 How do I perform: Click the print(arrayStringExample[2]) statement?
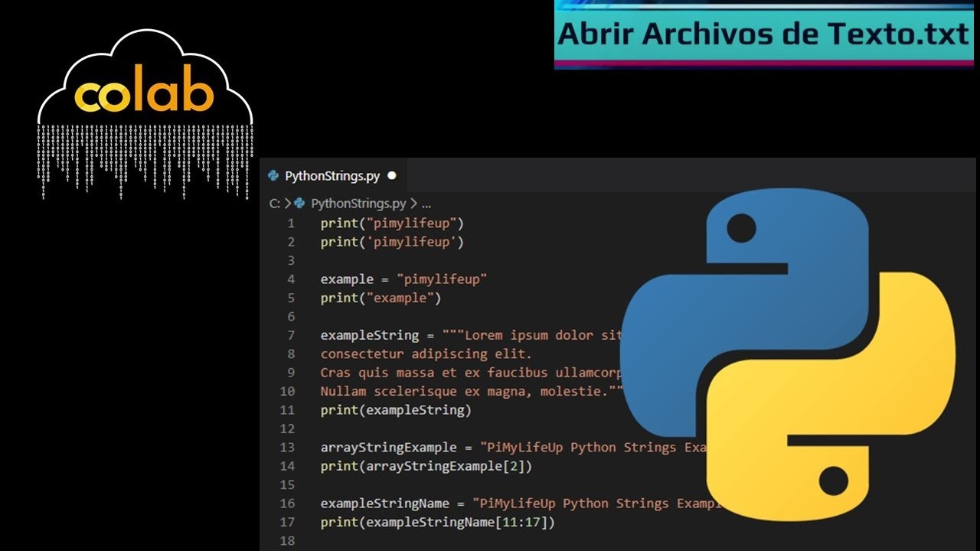click(x=426, y=466)
